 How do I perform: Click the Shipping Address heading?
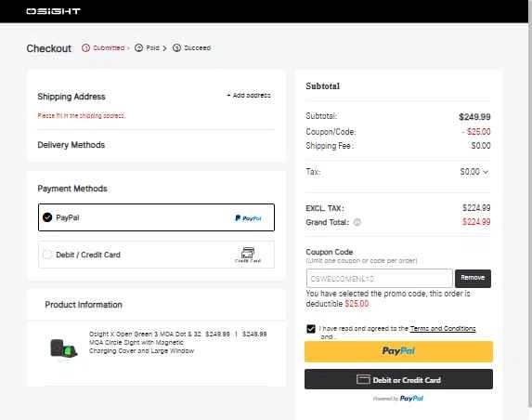coord(71,97)
